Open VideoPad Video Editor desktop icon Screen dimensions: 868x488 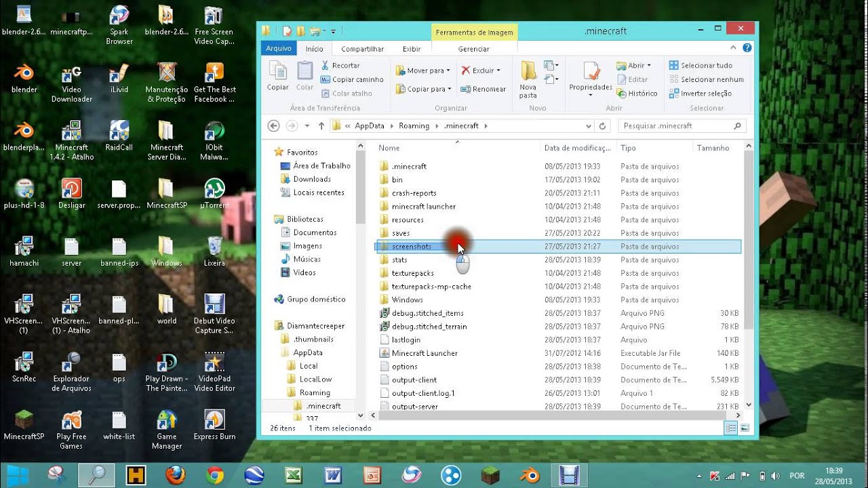tap(214, 372)
